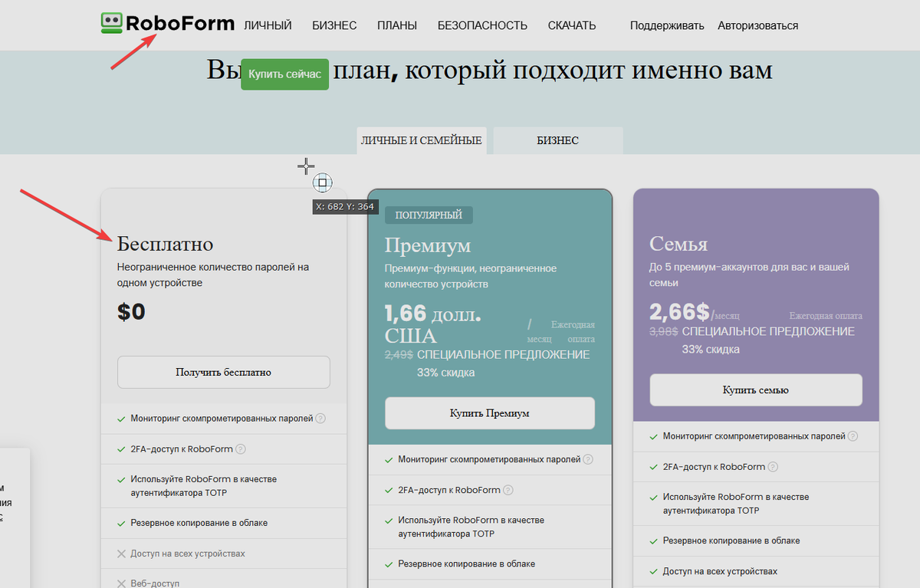This screenshot has height=588, width=920.
Task: Click the RoboForm logo
Action: click(168, 23)
